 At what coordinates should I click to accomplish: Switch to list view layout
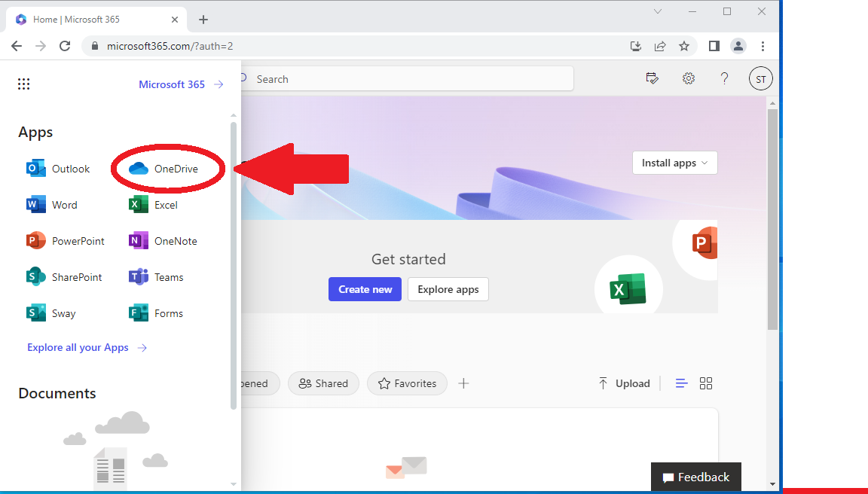tap(681, 383)
